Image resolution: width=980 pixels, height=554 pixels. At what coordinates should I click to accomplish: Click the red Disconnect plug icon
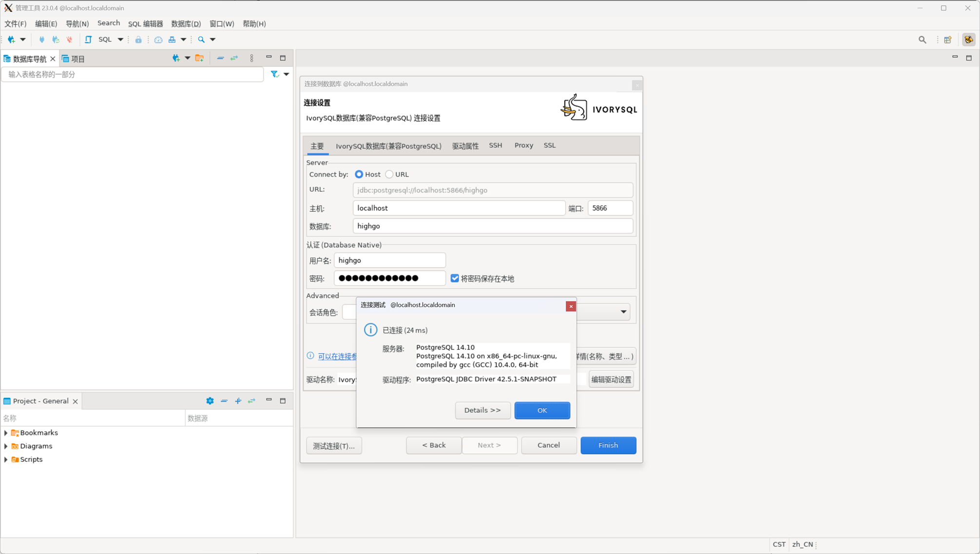(69, 40)
